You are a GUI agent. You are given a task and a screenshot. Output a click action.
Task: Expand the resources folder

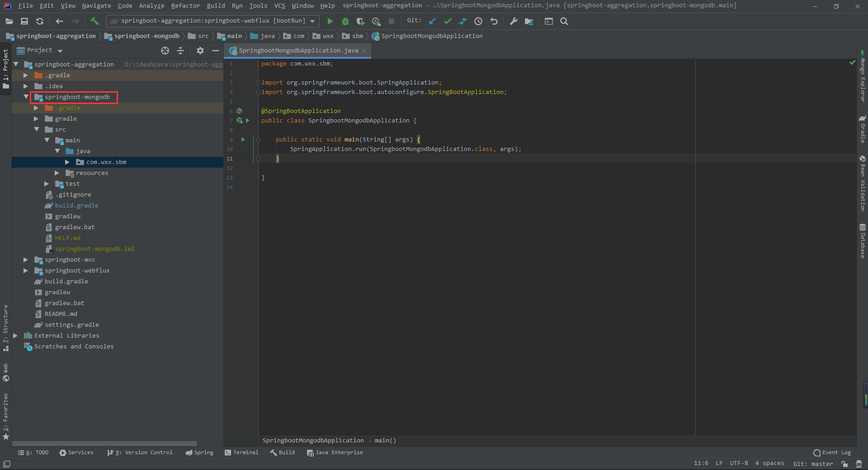tap(57, 173)
